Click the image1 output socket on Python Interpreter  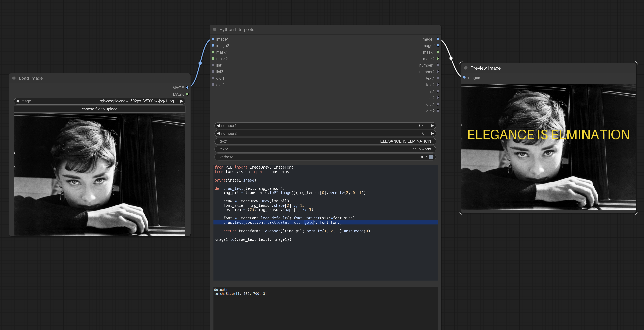pyautogui.click(x=438, y=39)
